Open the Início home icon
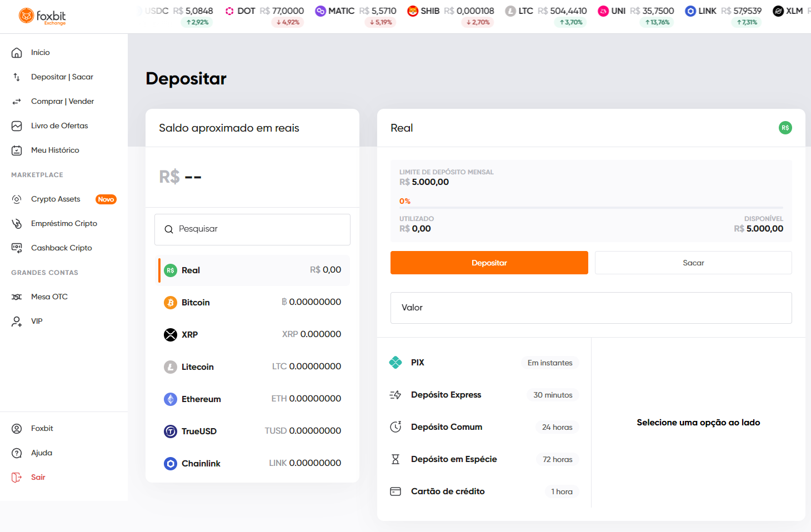Viewport: 811px width, 532px height. 17,53
